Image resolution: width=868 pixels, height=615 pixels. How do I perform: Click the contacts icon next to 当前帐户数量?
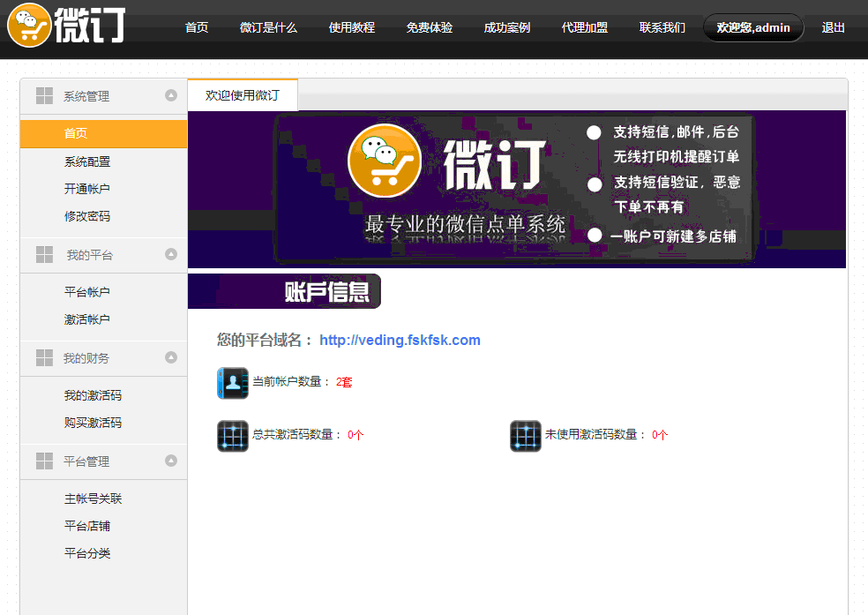233,383
